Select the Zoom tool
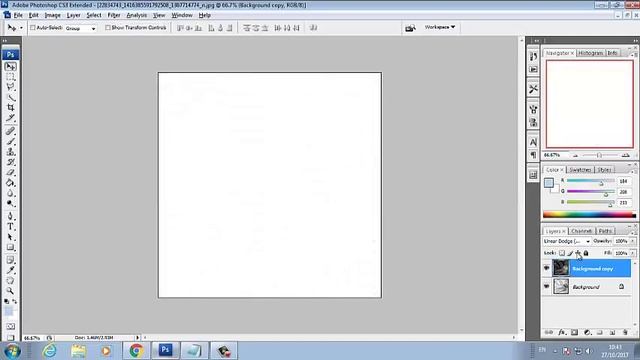 (x=11, y=291)
